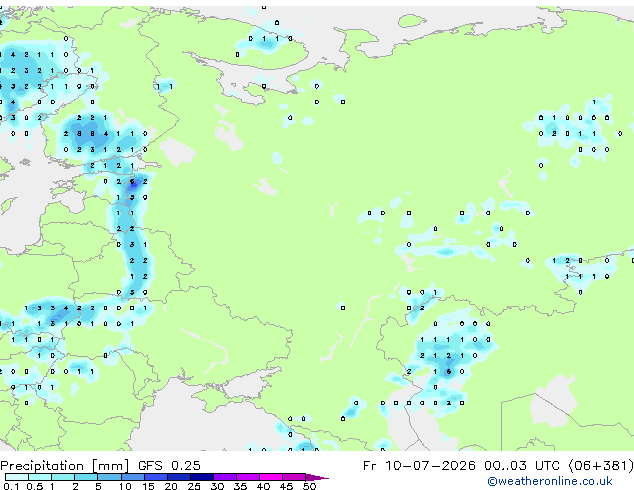Click the legend label '35'
The width and height of the screenshot is (634, 490).
click(240, 486)
